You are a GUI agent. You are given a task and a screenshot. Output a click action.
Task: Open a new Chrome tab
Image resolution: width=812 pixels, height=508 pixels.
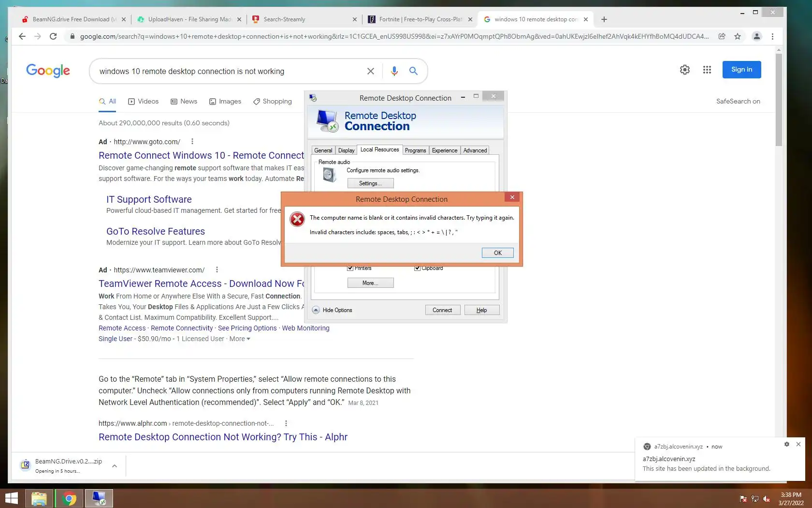[604, 19]
